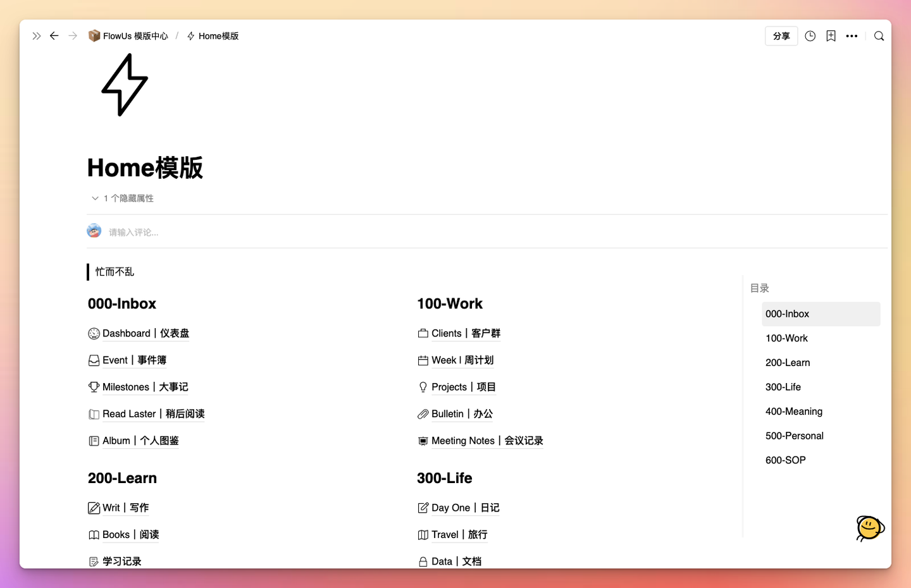This screenshot has height=588, width=911.
Task: Collapse the 1 个隐藏属性 section
Action: pyautogui.click(x=95, y=197)
